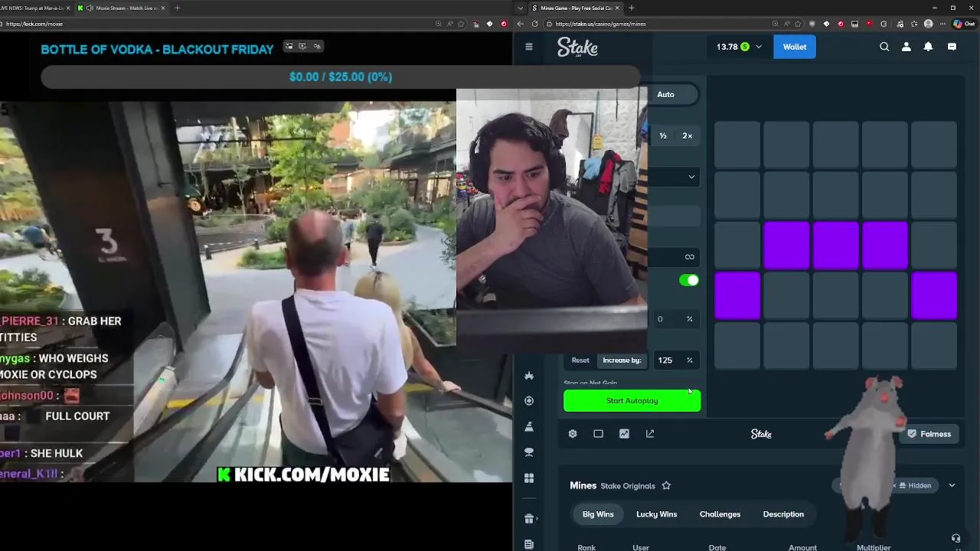Pop out game window icon

point(650,434)
